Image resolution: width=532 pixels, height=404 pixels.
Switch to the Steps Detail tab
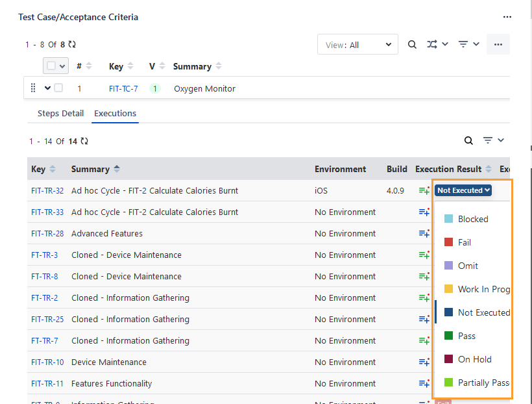coord(60,113)
